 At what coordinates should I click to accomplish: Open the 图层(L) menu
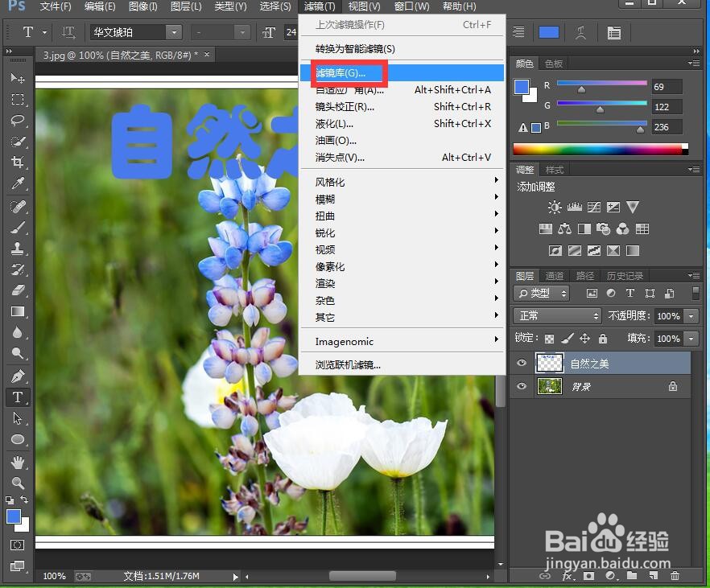click(186, 6)
